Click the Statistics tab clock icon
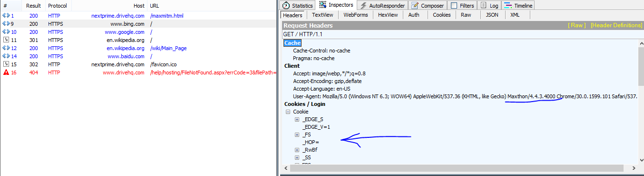The width and height of the screenshot is (644, 176). click(x=286, y=6)
